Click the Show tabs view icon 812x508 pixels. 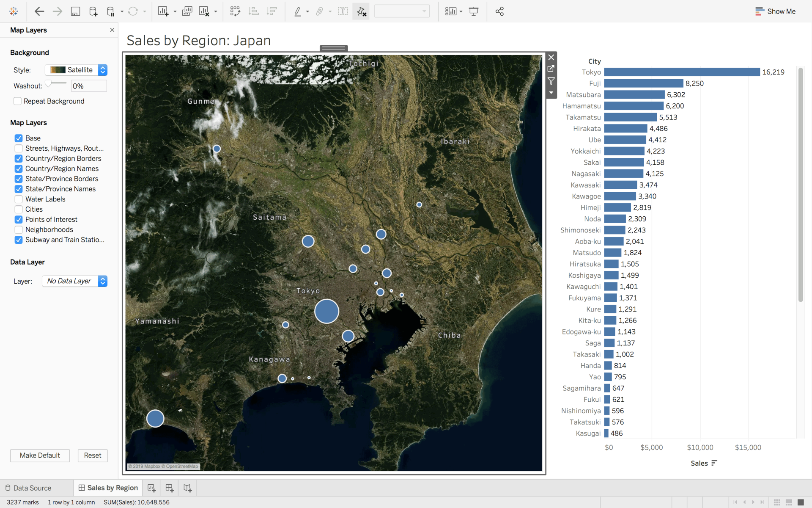tap(800, 502)
